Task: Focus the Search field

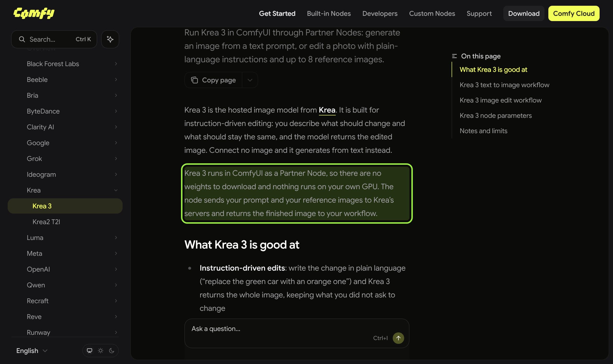Action: click(x=54, y=39)
